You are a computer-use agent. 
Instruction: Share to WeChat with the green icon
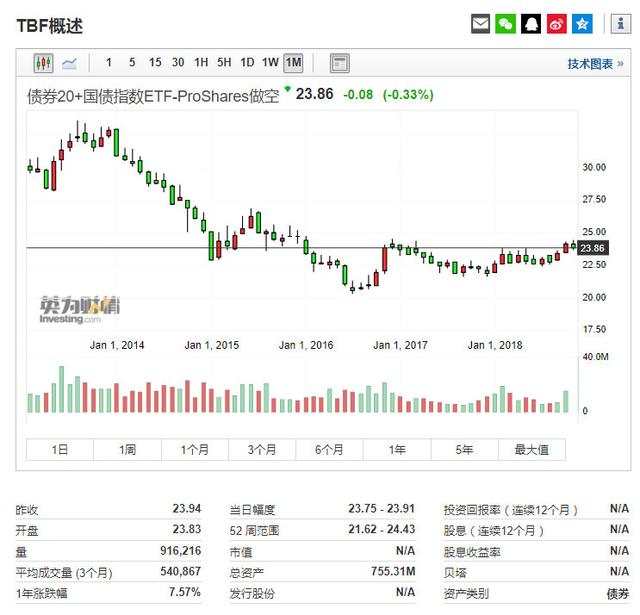505,24
